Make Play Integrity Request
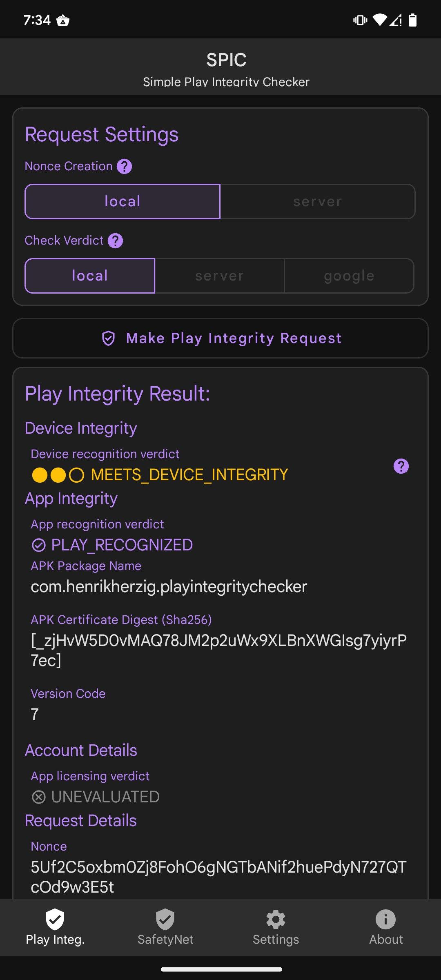 [x=220, y=339]
